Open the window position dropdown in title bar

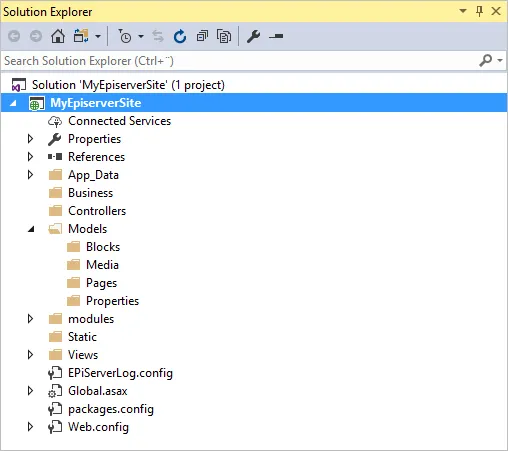click(463, 11)
